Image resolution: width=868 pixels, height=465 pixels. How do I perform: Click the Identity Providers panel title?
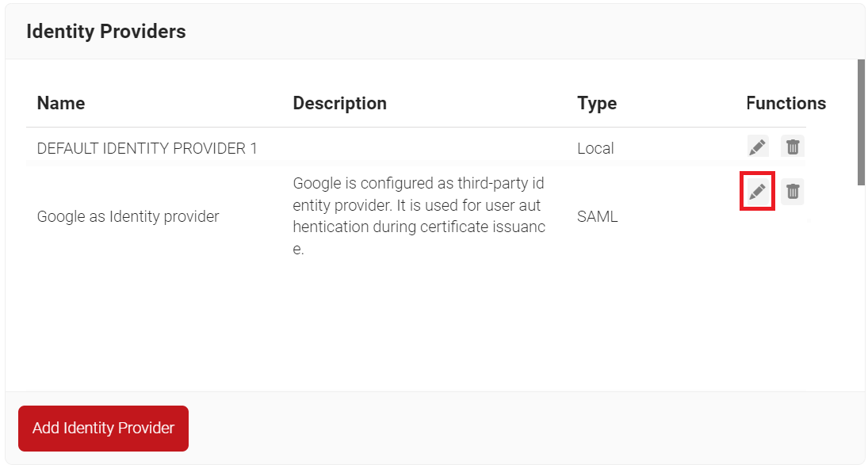click(106, 32)
